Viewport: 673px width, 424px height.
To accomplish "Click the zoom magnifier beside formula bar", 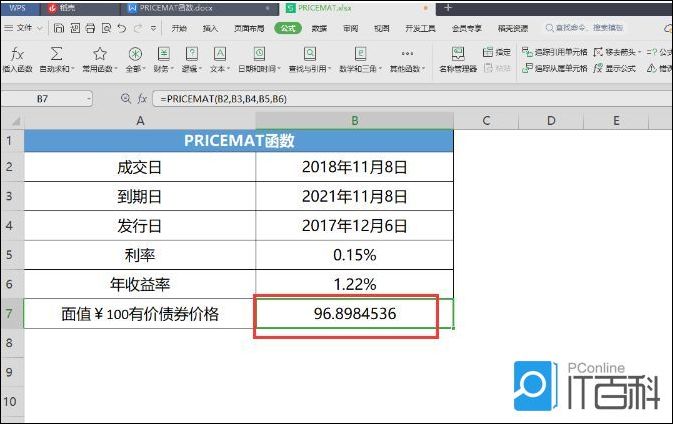I will click(x=126, y=99).
